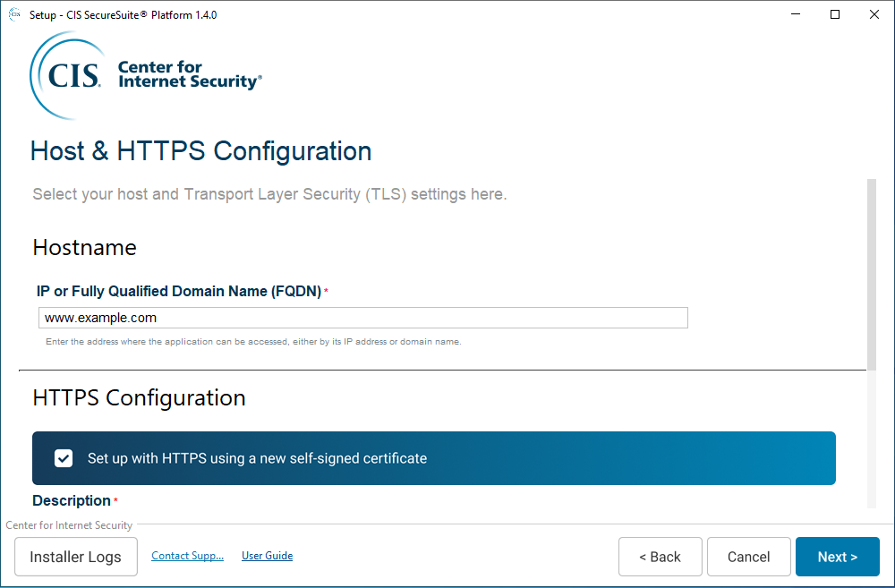Maximize the Setup window
This screenshot has width=895, height=588.
[834, 14]
